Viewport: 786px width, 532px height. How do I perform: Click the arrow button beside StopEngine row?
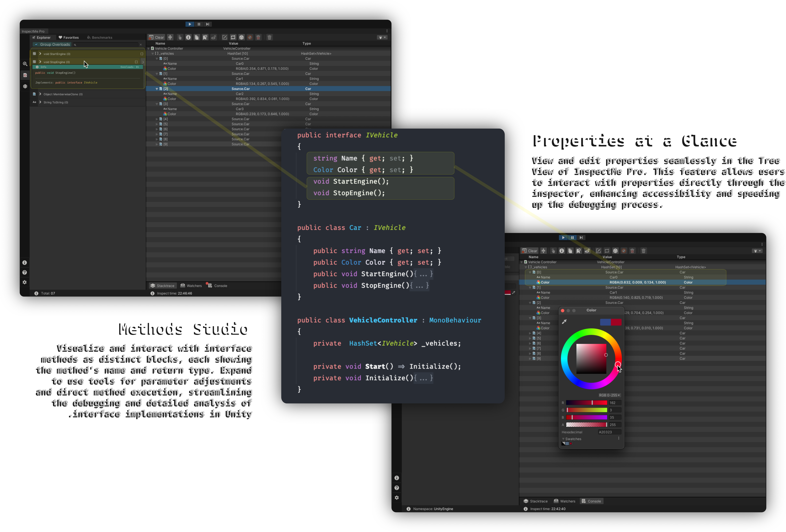click(143, 62)
